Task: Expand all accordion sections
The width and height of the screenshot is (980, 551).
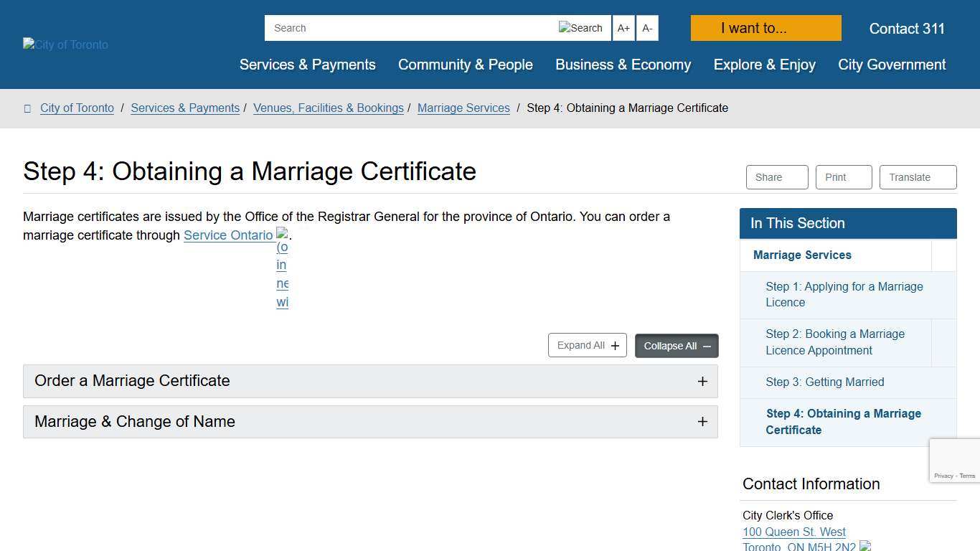Action: (x=587, y=345)
